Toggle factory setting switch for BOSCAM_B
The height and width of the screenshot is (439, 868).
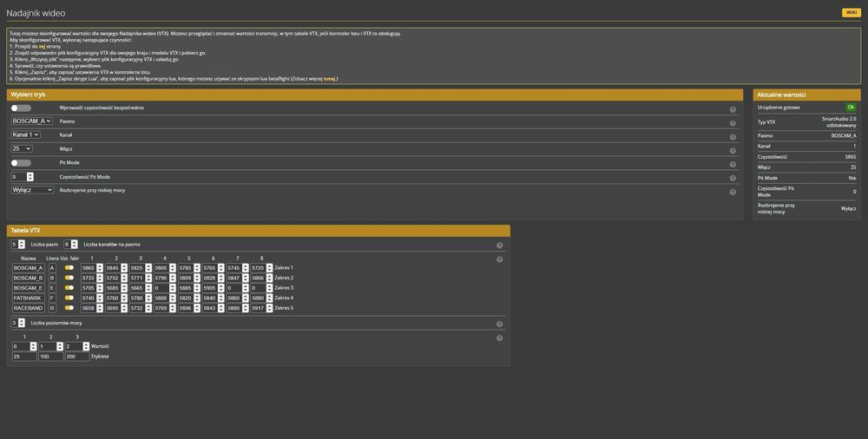pos(69,278)
